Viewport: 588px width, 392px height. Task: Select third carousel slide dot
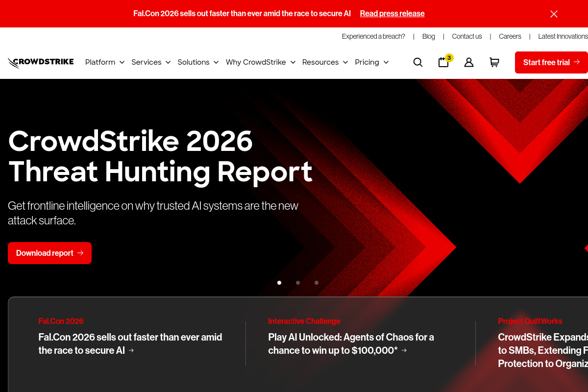317,283
